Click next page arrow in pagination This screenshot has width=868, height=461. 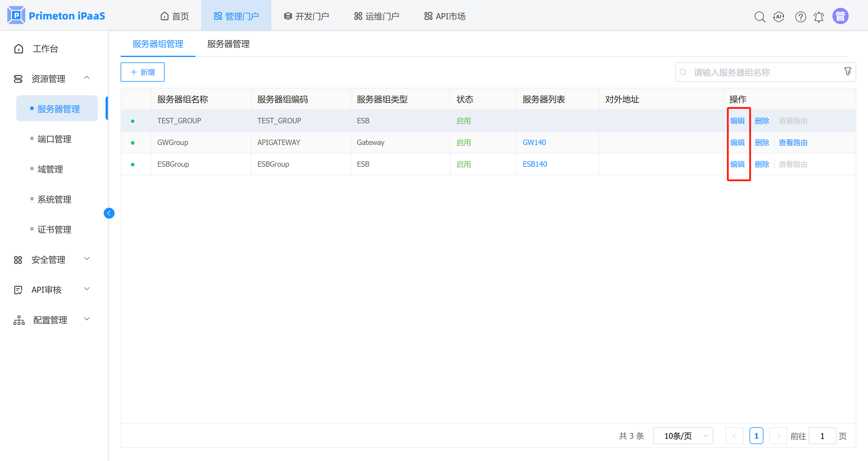click(778, 435)
